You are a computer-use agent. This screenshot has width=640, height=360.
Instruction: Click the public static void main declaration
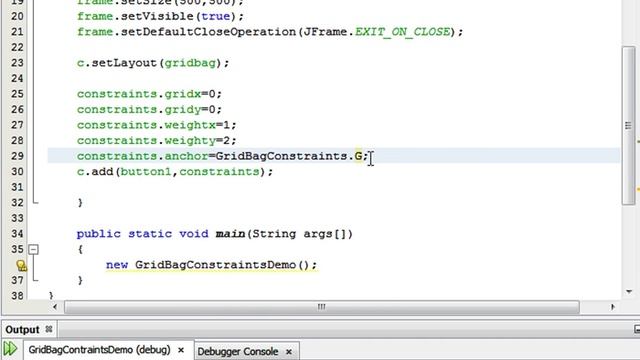(215, 234)
